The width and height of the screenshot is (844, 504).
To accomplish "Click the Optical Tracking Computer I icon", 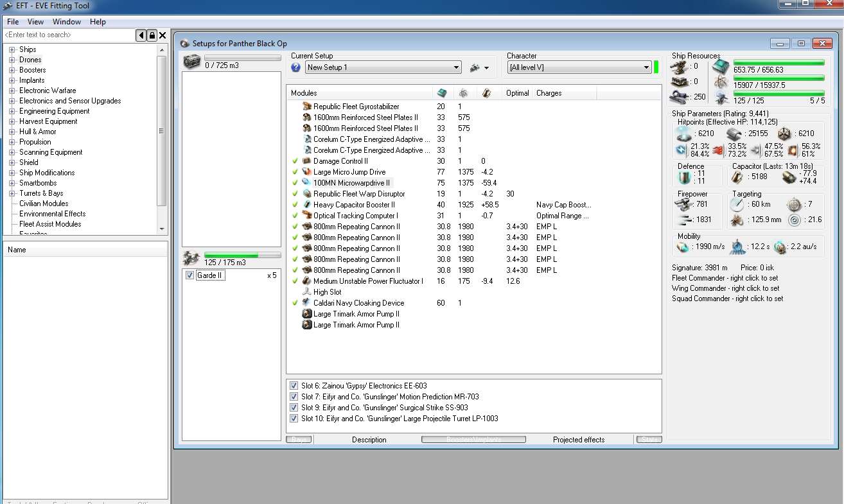I will tap(307, 216).
